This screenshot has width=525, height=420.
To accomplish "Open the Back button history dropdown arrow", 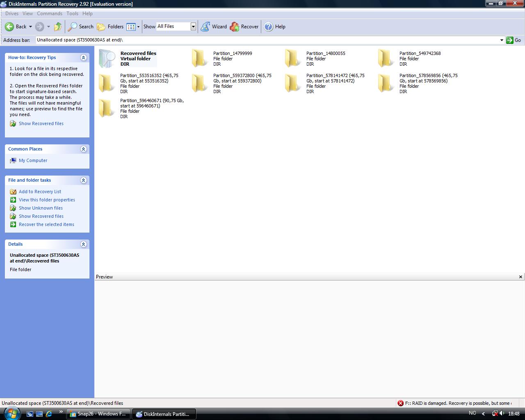I will point(30,27).
